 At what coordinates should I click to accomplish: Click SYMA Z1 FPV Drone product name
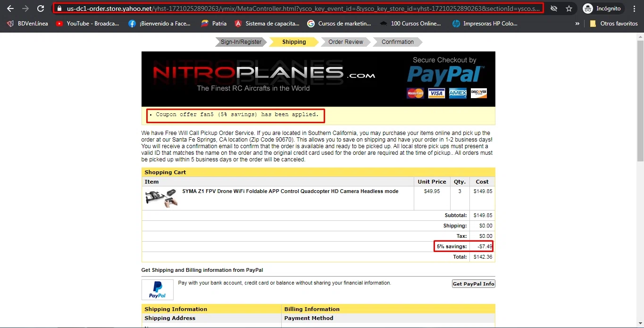coord(290,191)
